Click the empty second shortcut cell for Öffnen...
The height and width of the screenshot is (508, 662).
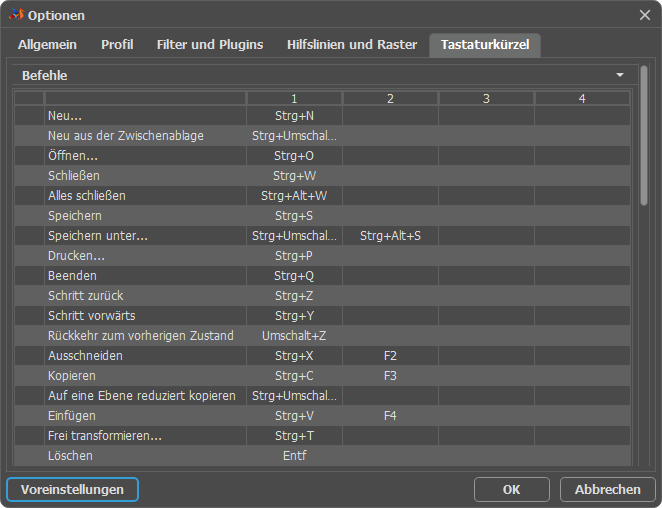[390, 156]
